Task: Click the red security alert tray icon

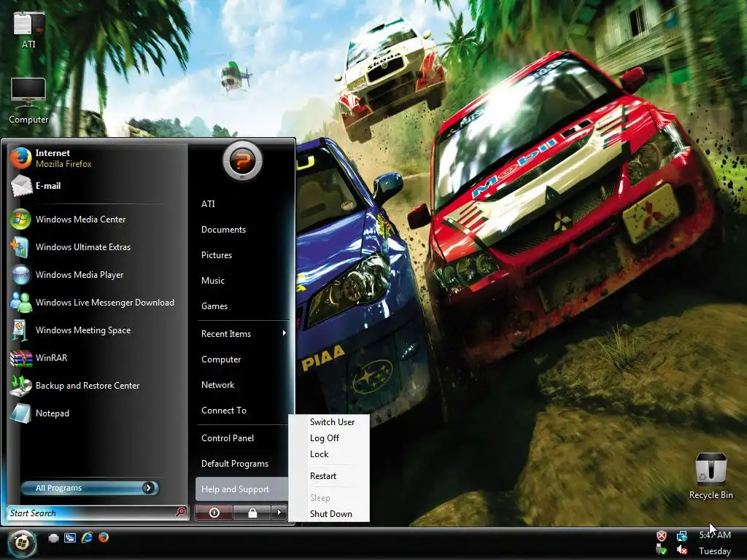Action: coord(662,536)
